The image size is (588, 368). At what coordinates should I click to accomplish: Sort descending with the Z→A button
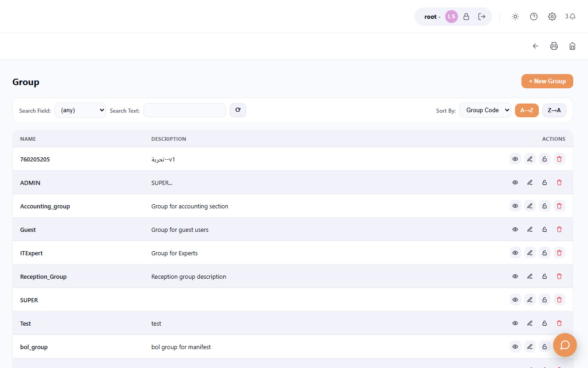pyautogui.click(x=554, y=110)
